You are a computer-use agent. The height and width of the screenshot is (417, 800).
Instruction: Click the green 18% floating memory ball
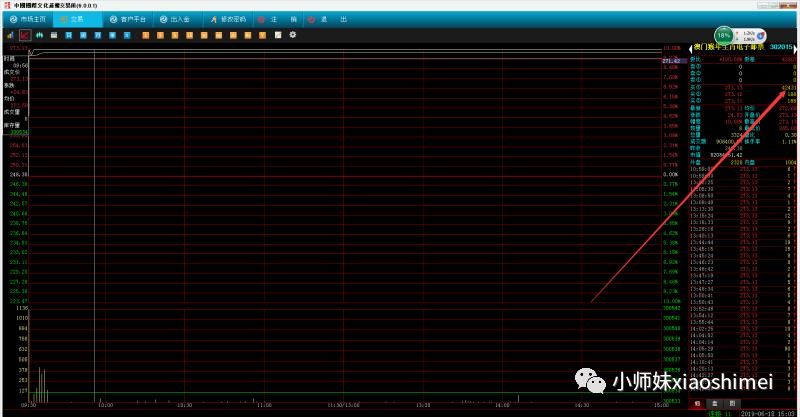click(724, 36)
